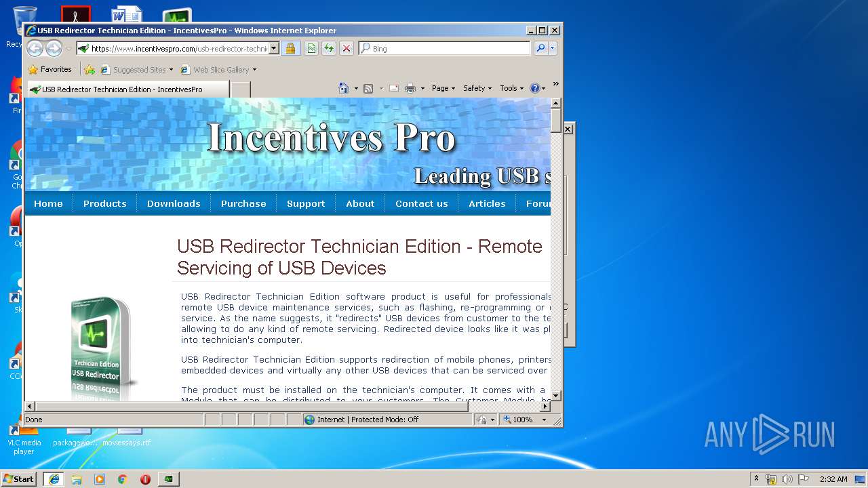This screenshot has height=488, width=868.
Task: Go back with the browser Back arrow
Action: click(x=35, y=48)
